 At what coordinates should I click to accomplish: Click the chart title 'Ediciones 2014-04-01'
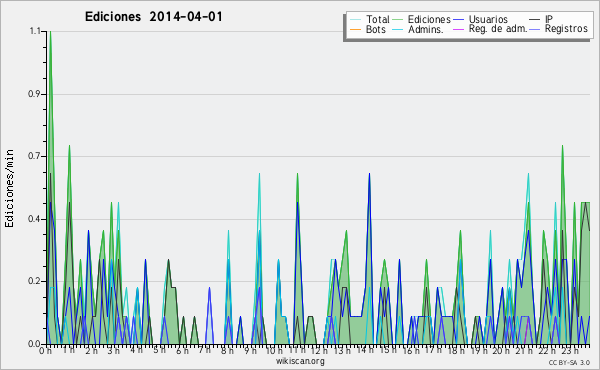pos(153,17)
